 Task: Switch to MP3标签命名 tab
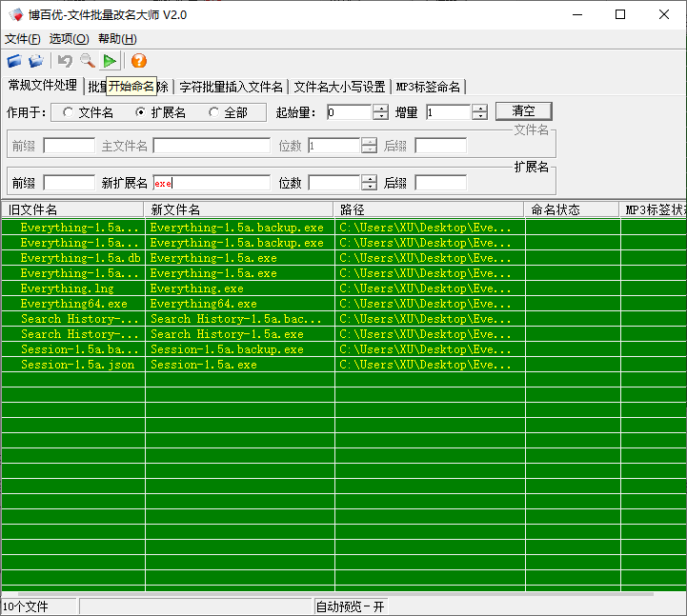tap(428, 87)
